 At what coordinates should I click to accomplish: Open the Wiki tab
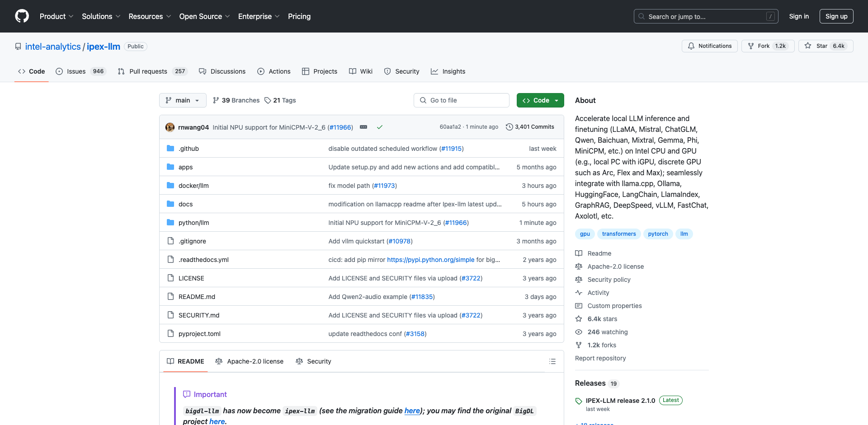pos(361,71)
